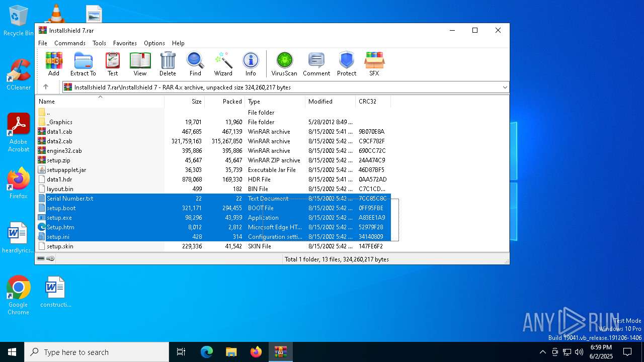Open Task View on taskbar
644x362 pixels.
point(181,352)
